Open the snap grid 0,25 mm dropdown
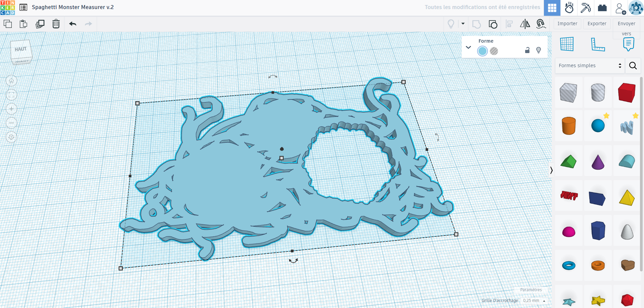This screenshot has height=308, width=644. pos(534,301)
